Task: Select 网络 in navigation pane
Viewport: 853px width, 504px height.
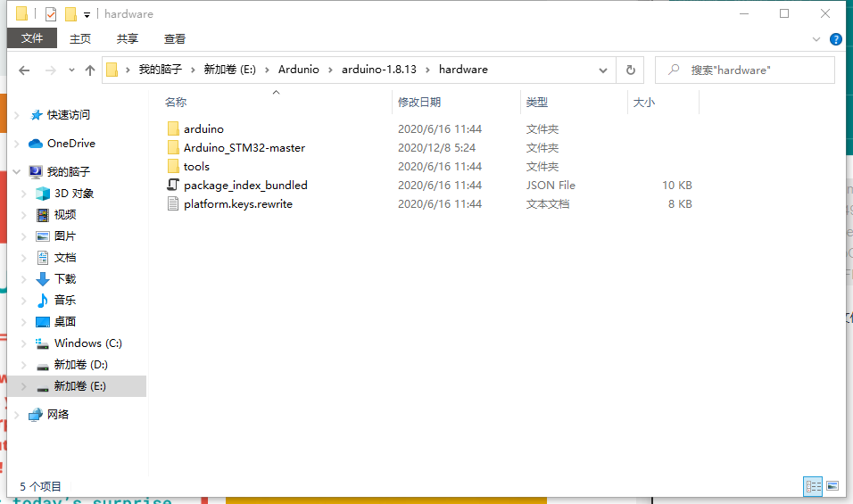Action: [58, 414]
